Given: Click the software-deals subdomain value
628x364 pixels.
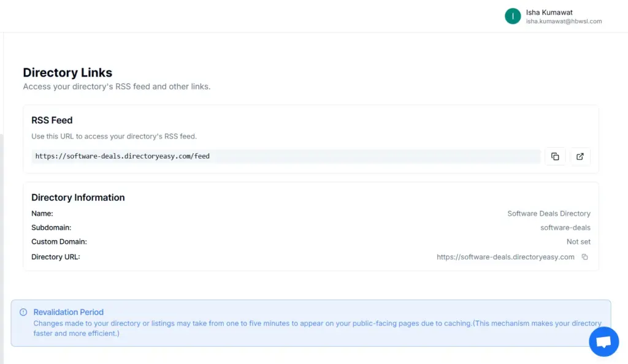Looking at the screenshot, I should coord(565,227).
